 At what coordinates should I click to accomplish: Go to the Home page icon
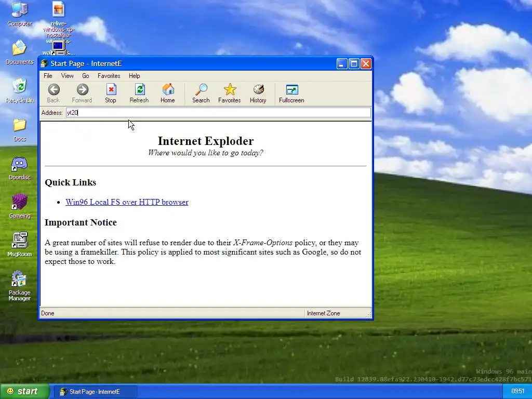pyautogui.click(x=168, y=94)
